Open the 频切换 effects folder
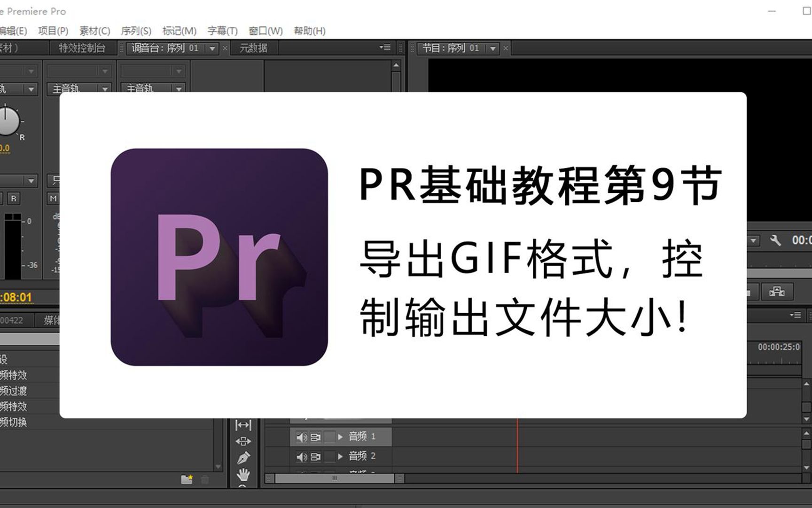Image resolution: width=812 pixels, height=508 pixels. pyautogui.click(x=14, y=422)
